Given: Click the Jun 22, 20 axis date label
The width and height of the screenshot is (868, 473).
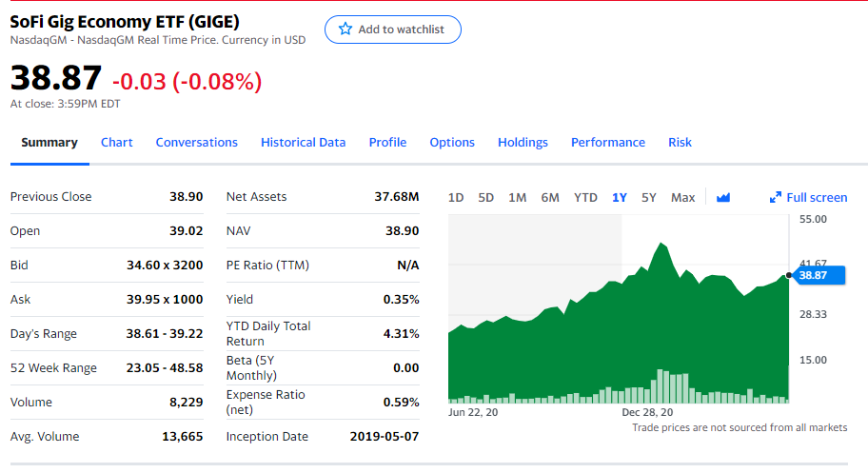Looking at the screenshot, I should 473,413.
